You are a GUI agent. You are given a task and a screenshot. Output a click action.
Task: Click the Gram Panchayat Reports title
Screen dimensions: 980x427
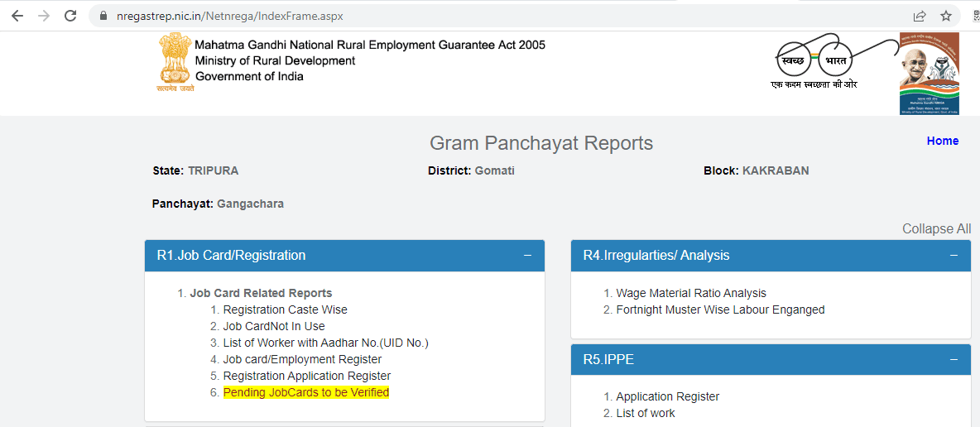pyautogui.click(x=541, y=143)
